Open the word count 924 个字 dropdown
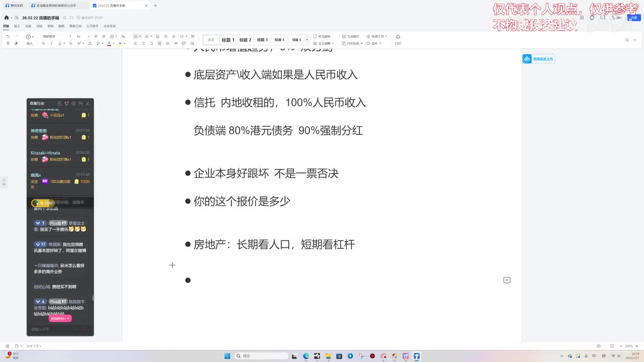The width and height of the screenshot is (644, 362). pyautogui.click(x=34, y=346)
